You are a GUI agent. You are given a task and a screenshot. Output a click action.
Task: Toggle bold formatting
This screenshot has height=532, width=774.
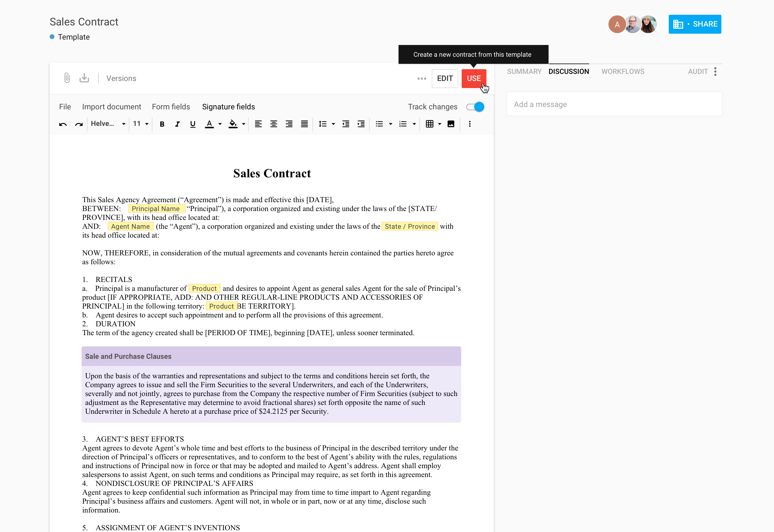[x=162, y=124]
